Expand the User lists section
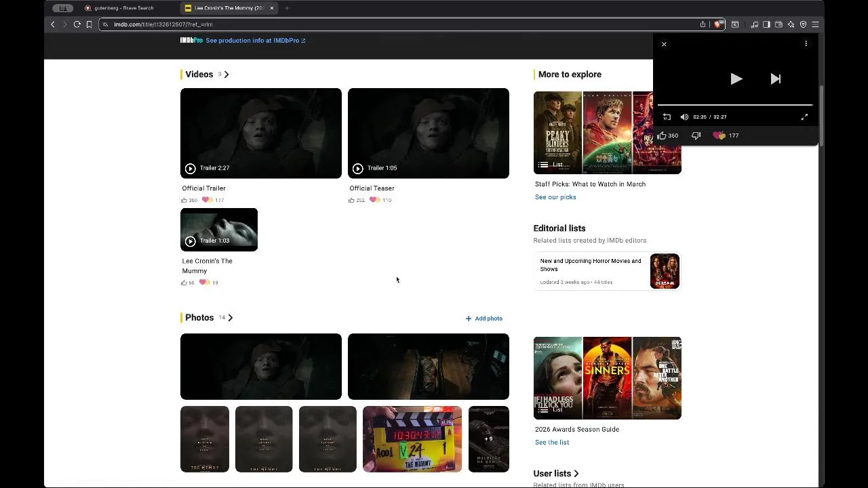Viewport: 868px width, 488px height. [557, 474]
